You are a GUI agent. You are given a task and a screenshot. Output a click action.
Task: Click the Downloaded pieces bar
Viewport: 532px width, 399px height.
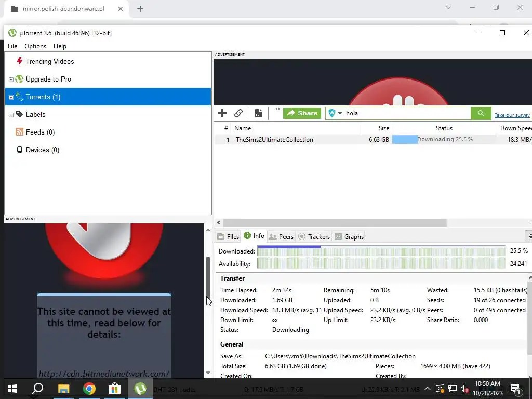point(381,251)
